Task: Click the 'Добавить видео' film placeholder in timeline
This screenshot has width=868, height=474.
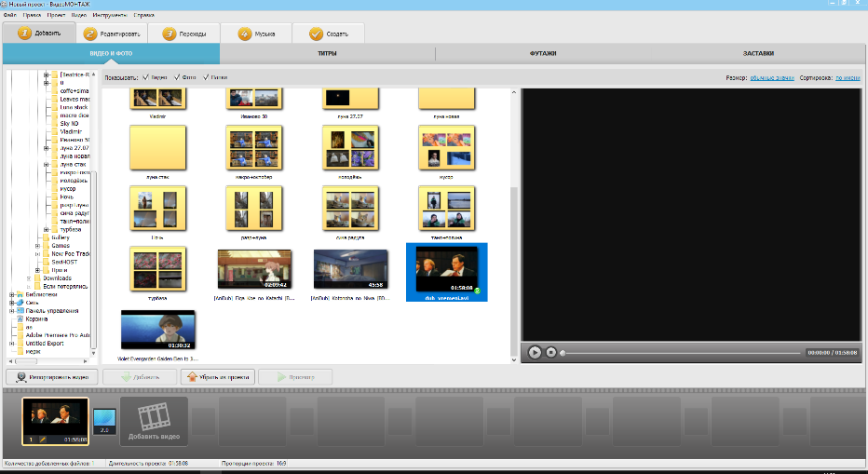Action: [154, 422]
